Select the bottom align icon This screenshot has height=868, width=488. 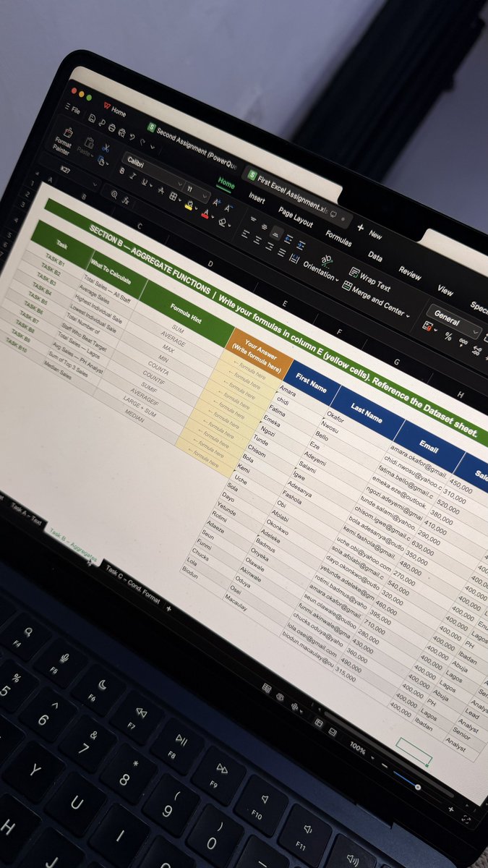pos(275,233)
